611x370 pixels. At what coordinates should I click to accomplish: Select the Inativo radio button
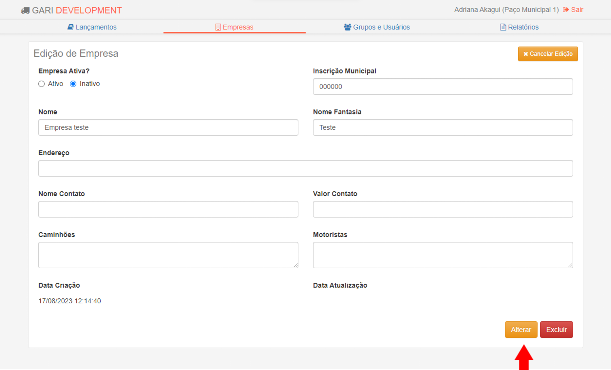coord(73,84)
